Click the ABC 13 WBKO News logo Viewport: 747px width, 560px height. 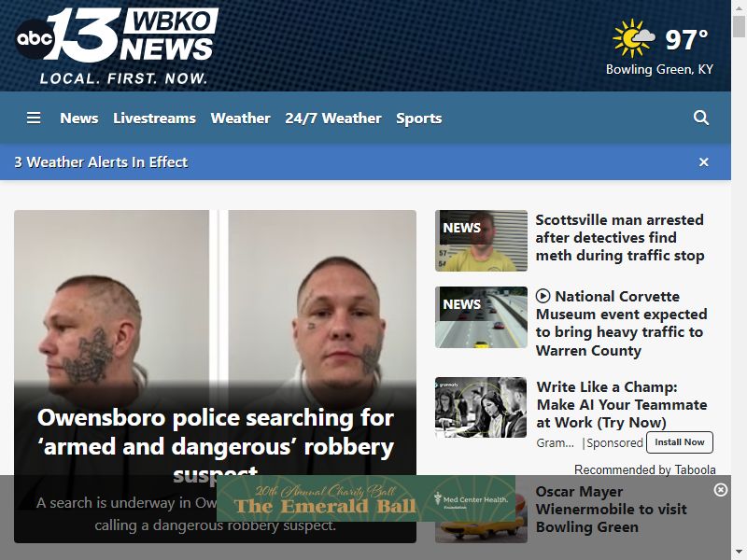click(117, 46)
